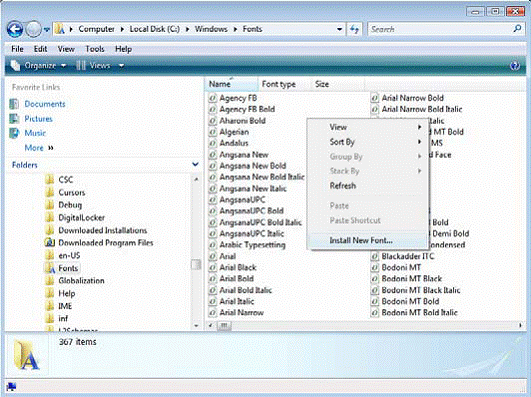
Task: Select the Downloaded Installations folder
Action: (103, 230)
